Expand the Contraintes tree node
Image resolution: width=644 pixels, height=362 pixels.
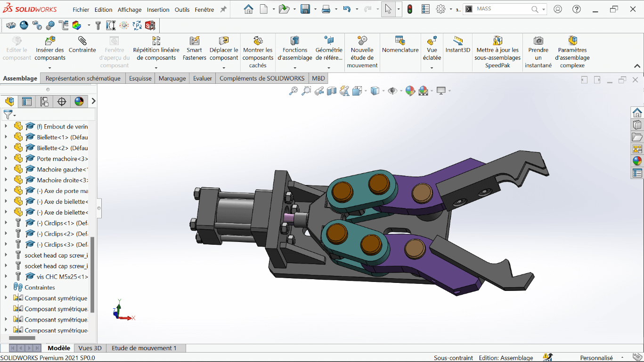click(x=6, y=287)
